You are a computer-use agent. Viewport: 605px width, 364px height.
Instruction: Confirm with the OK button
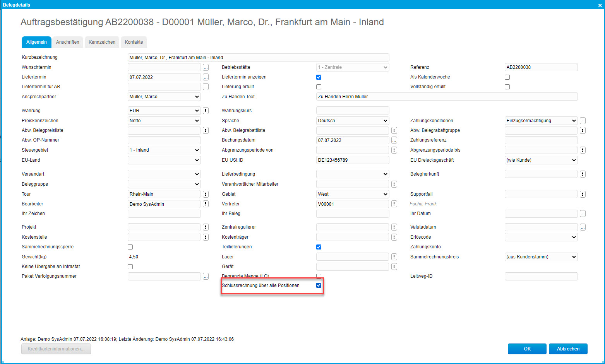pyautogui.click(x=527, y=349)
